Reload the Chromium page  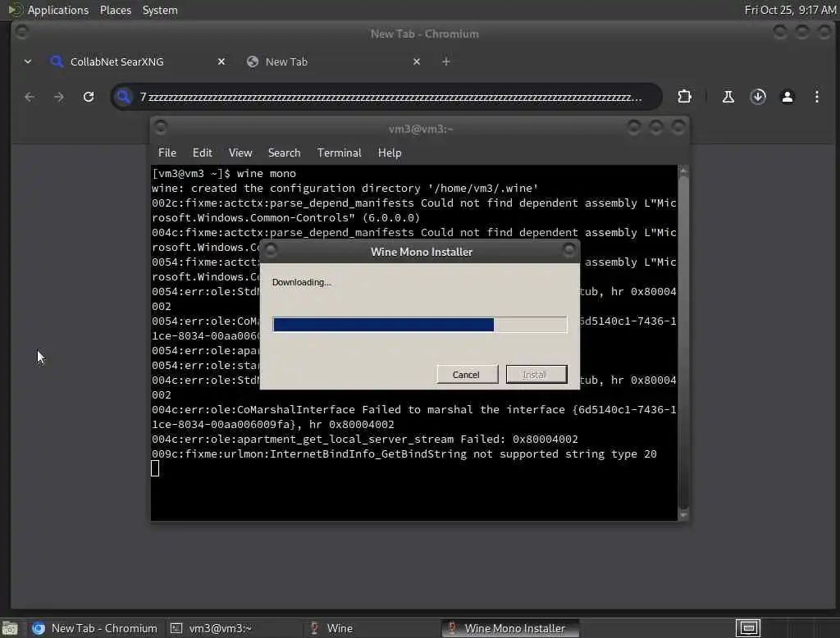point(89,97)
